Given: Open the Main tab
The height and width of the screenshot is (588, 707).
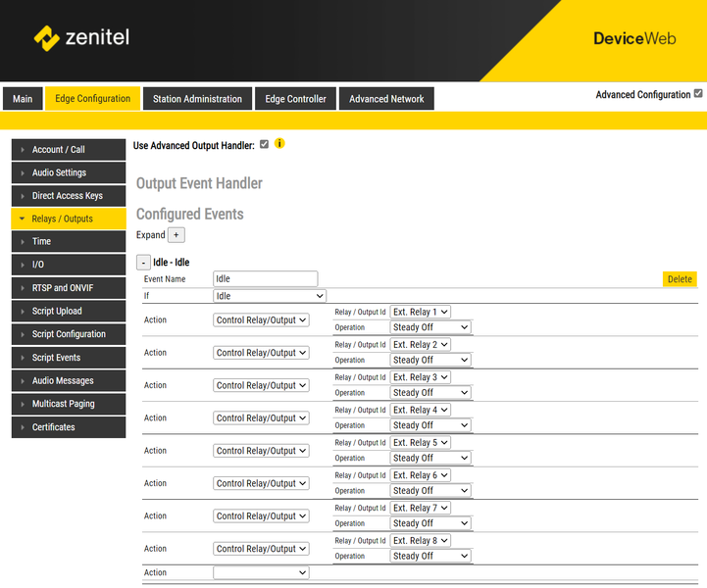Looking at the screenshot, I should tap(23, 99).
